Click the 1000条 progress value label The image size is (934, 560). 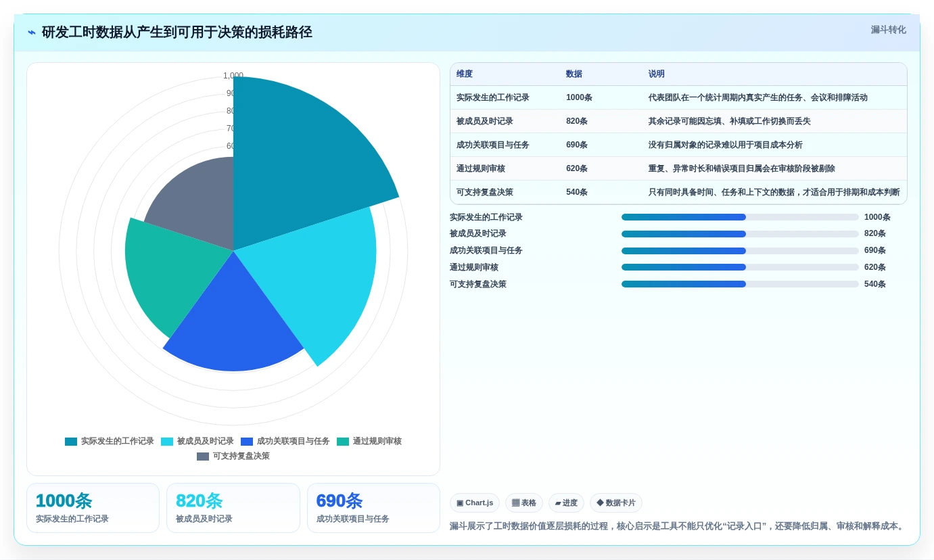877,217
